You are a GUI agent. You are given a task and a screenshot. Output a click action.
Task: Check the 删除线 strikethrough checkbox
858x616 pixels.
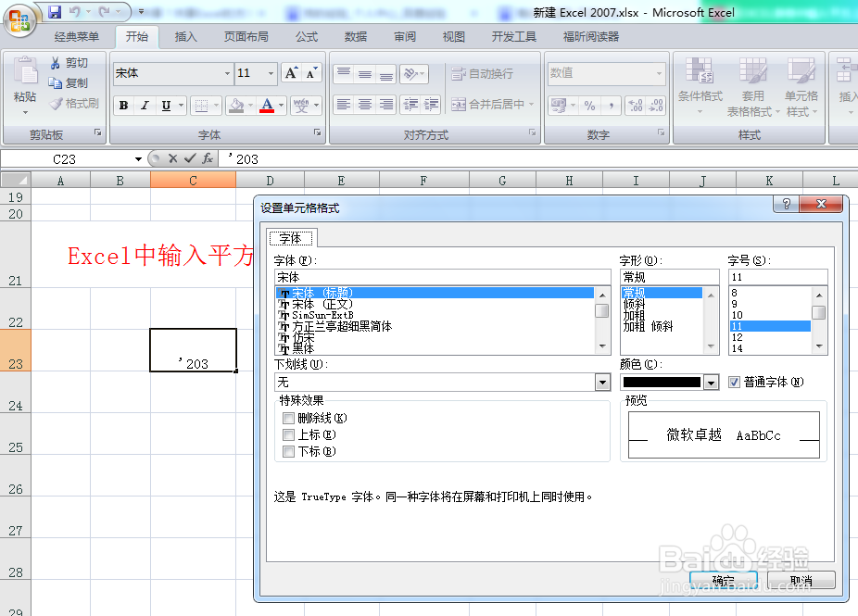coord(288,419)
